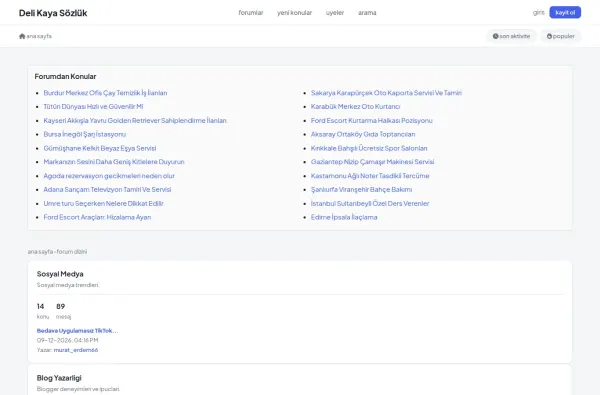
Task: Click the kayıt ol button
Action: pos(565,12)
